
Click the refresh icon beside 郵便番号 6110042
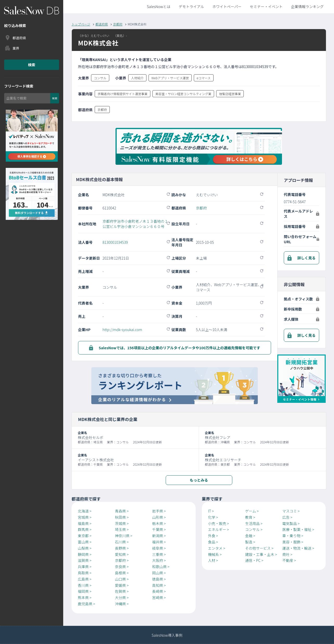pos(168,207)
